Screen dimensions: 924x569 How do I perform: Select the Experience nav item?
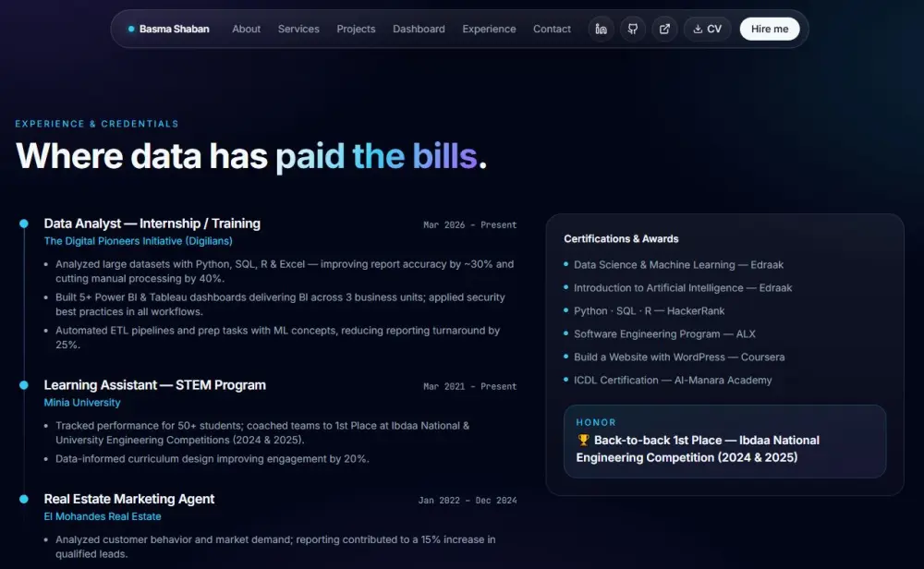click(489, 29)
